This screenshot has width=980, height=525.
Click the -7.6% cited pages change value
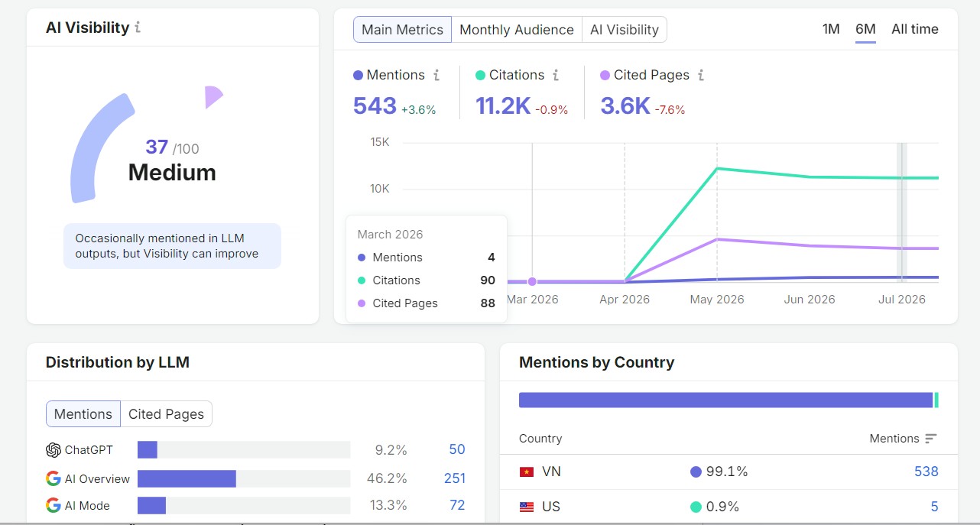[670, 110]
